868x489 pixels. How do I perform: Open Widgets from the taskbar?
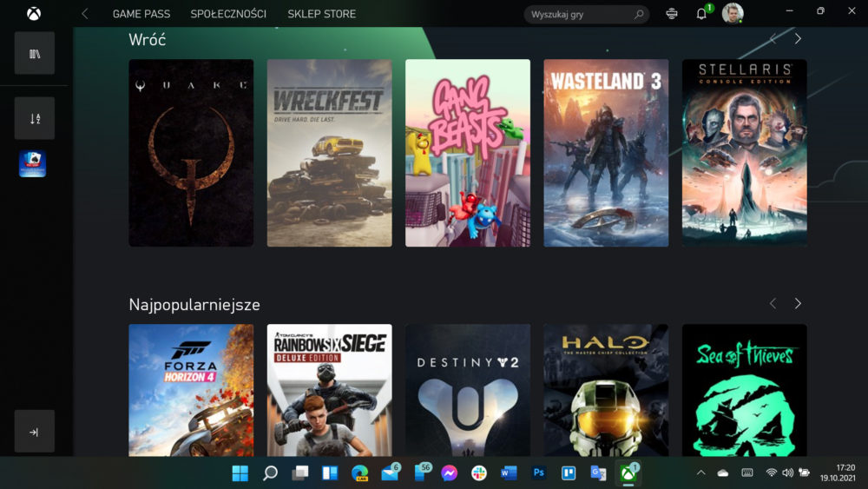point(330,473)
